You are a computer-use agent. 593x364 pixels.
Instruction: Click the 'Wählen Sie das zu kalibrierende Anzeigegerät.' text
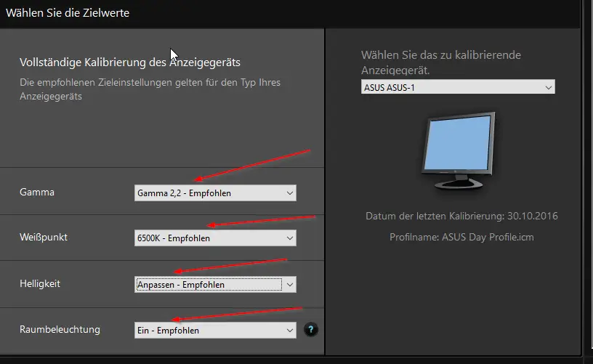pos(441,62)
